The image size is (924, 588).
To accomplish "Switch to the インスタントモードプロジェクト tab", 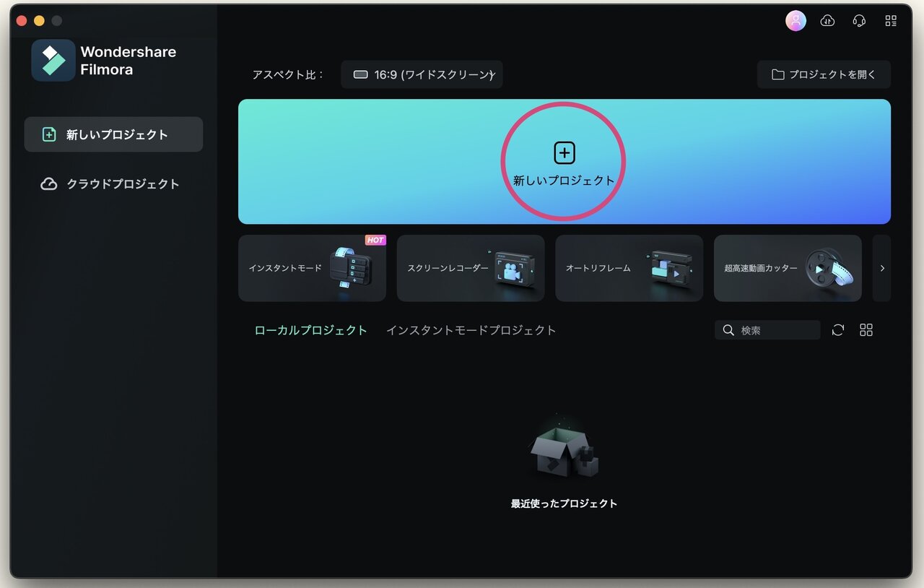I will coord(471,330).
